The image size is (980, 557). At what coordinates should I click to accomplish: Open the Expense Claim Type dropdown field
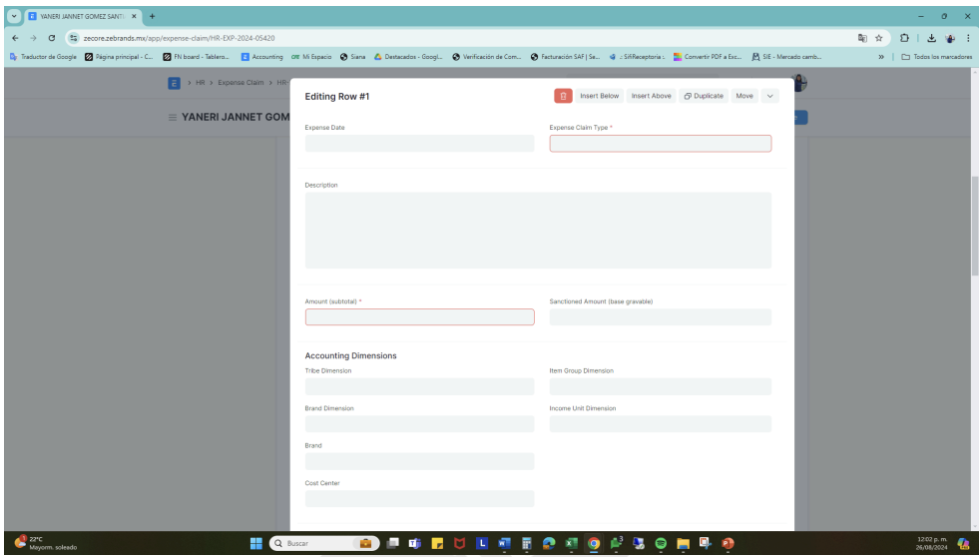pos(660,144)
